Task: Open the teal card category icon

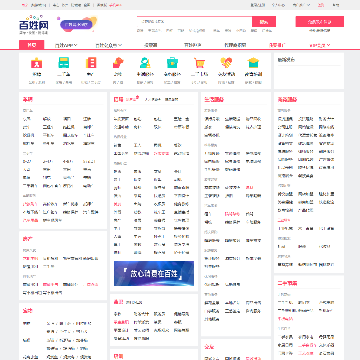Action: point(64,62)
